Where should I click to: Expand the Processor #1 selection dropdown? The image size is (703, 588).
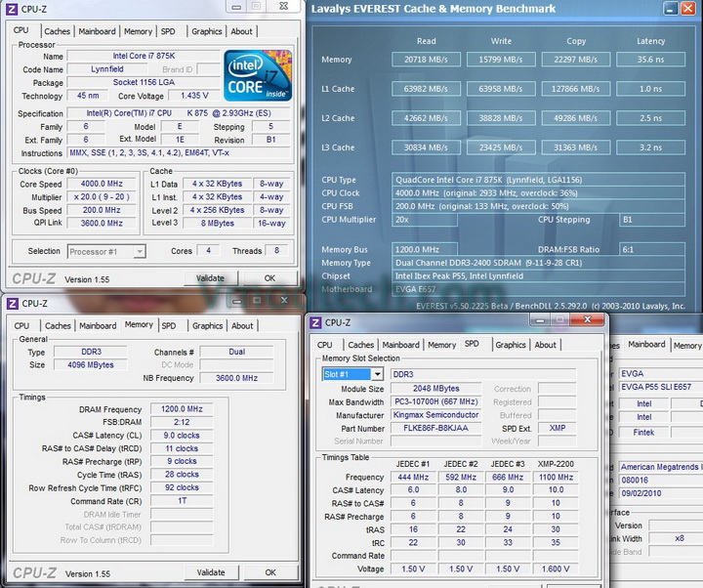pos(140,252)
